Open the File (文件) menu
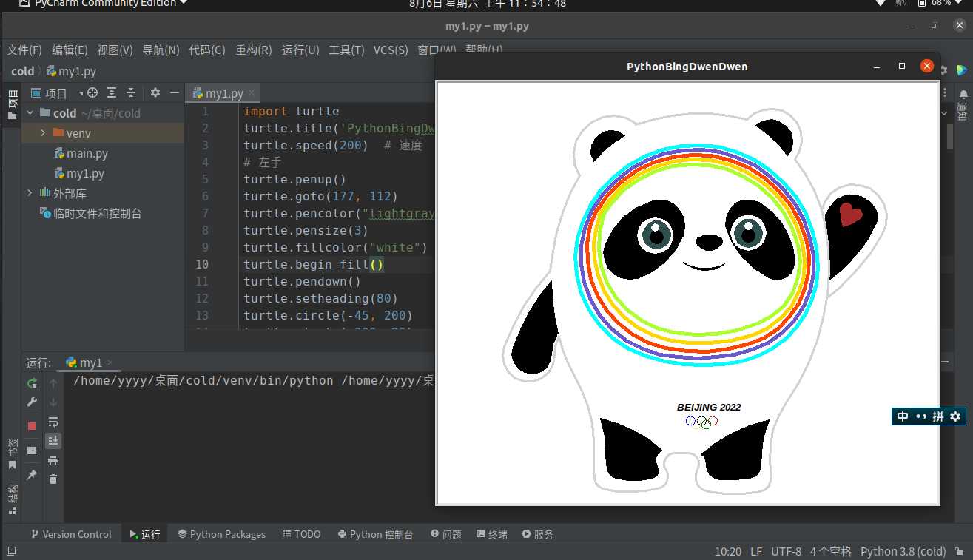The width and height of the screenshot is (973, 560). pyautogui.click(x=24, y=50)
